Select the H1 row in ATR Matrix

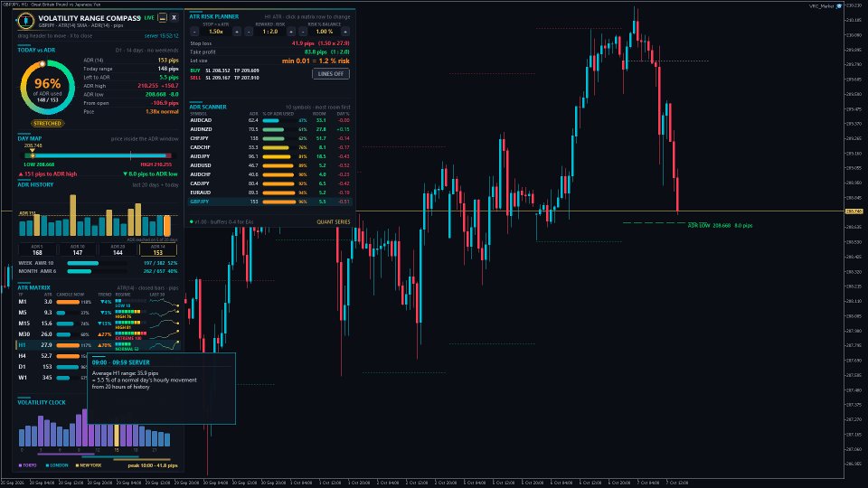[98, 345]
